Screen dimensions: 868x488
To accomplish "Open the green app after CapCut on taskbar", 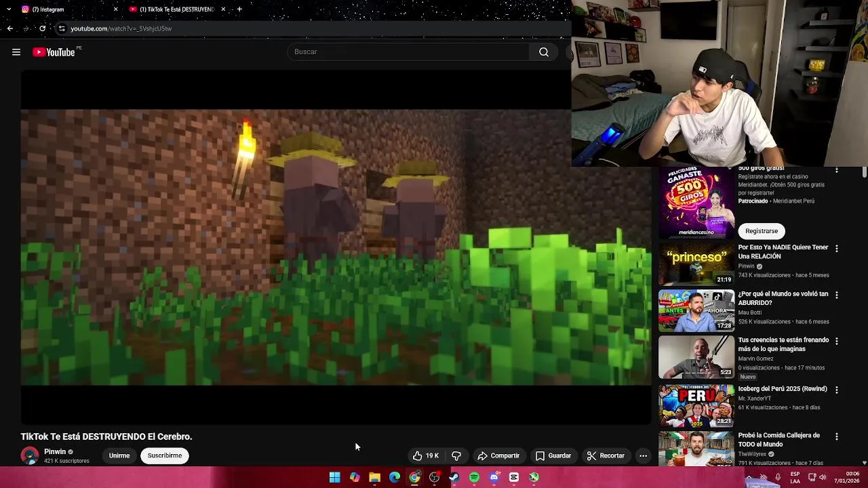I will (534, 478).
